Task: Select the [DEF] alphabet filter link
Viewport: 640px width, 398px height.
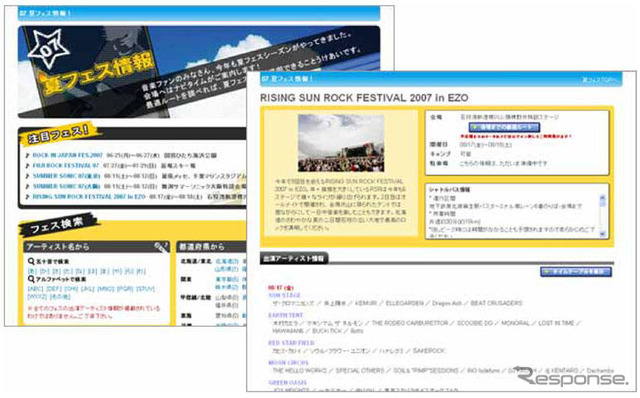Action: click(x=53, y=289)
